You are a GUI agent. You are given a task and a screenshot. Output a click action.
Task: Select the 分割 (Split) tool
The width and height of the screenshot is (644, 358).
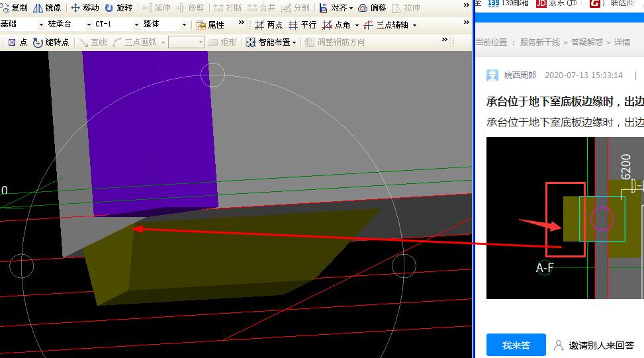click(295, 8)
